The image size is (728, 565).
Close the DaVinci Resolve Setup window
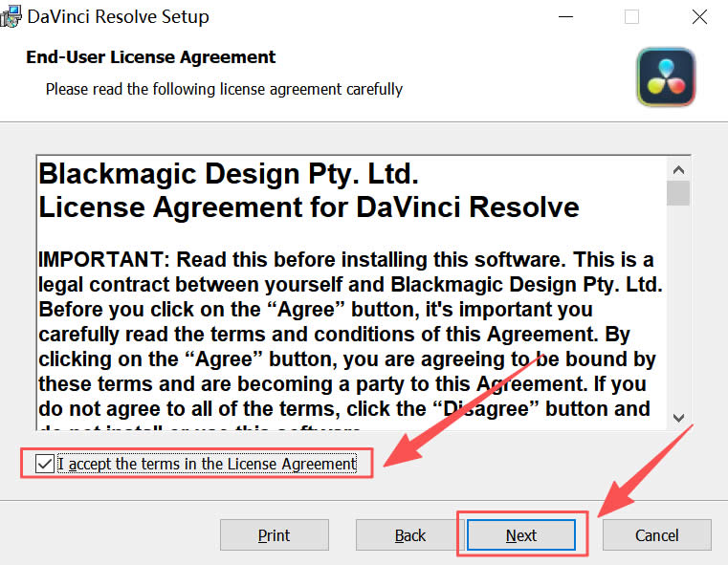[699, 17]
